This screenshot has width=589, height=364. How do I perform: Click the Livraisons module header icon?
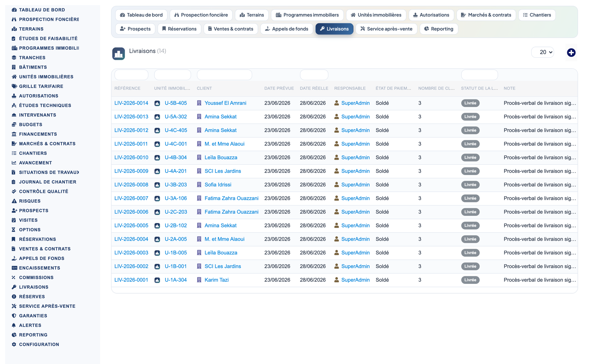[x=118, y=54]
